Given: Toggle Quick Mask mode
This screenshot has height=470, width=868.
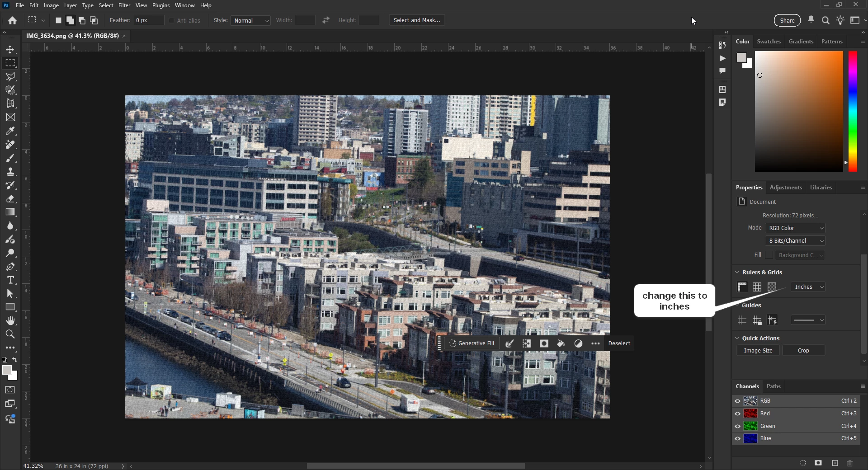Looking at the screenshot, I should pos(10,390).
